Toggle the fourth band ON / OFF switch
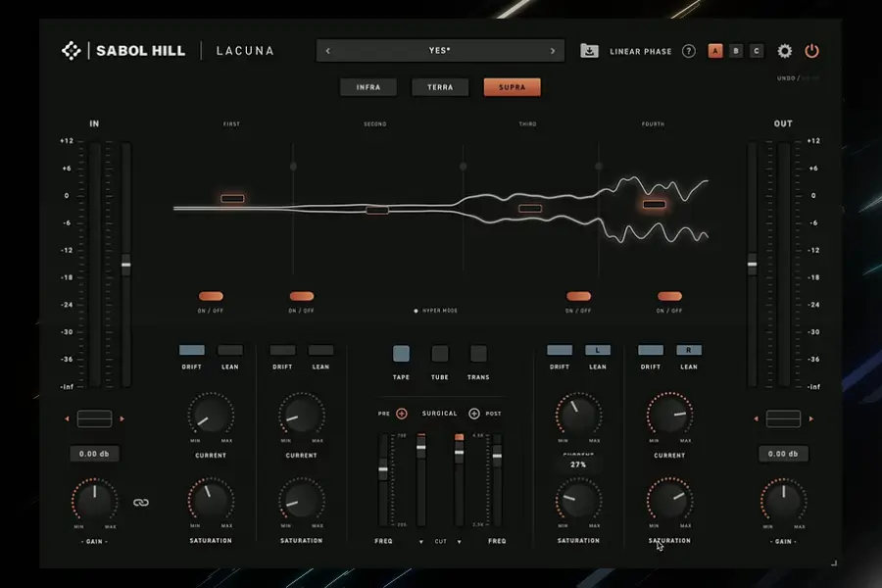 (669, 296)
